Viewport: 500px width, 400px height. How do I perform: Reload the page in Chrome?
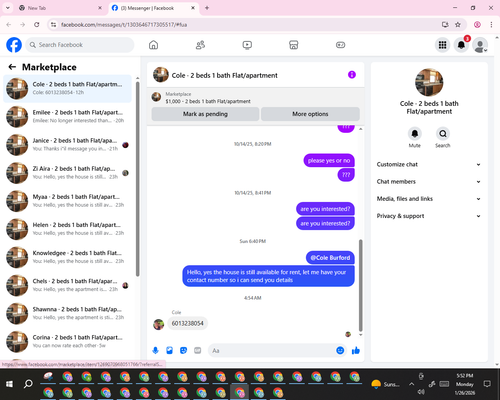tap(37, 25)
